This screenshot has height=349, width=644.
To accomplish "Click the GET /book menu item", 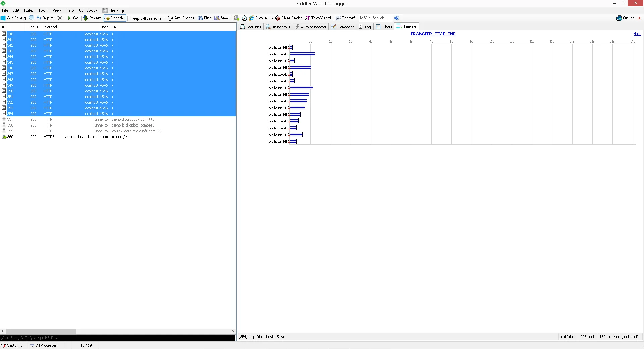I will point(88,10).
